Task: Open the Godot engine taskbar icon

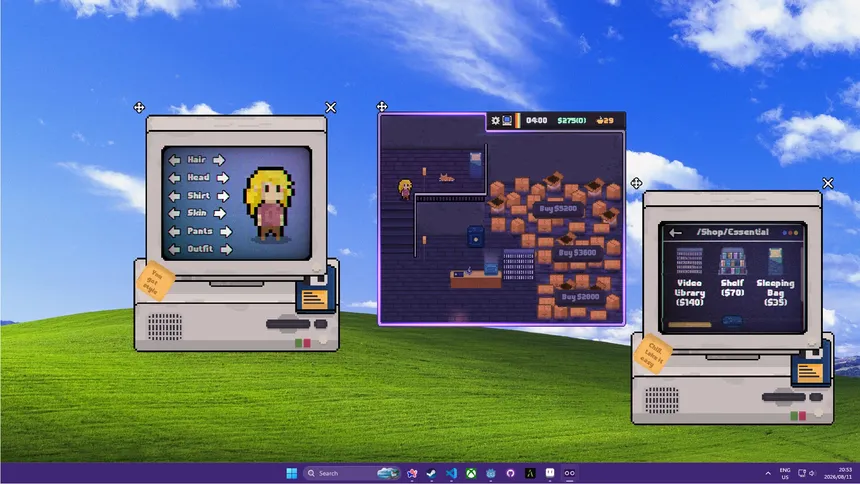Action: tap(491, 473)
